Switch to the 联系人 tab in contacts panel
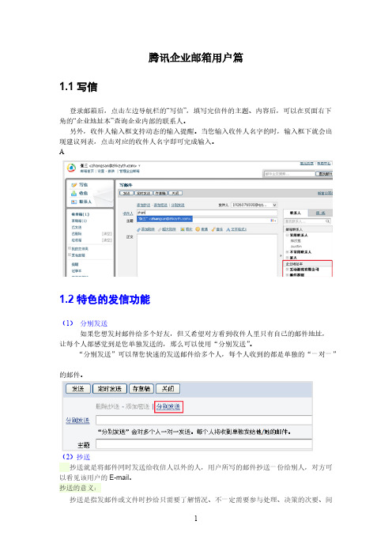This screenshot has height=555, width=392. point(296,213)
